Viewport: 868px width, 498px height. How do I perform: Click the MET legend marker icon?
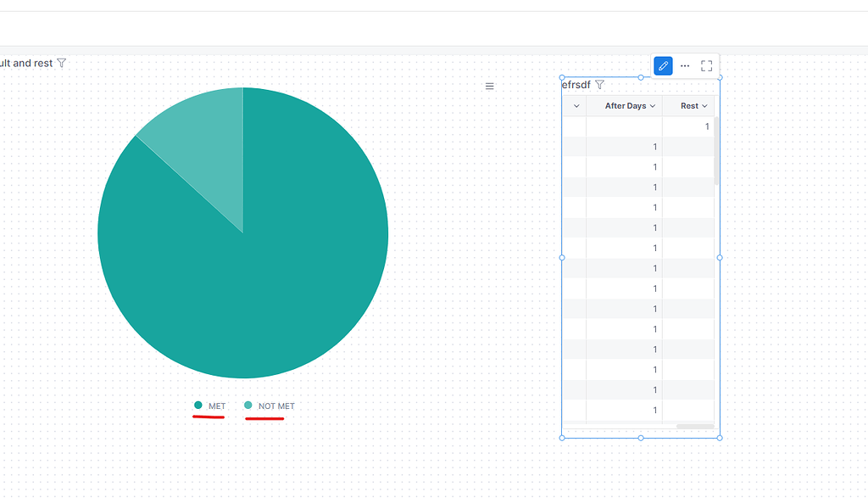198,406
